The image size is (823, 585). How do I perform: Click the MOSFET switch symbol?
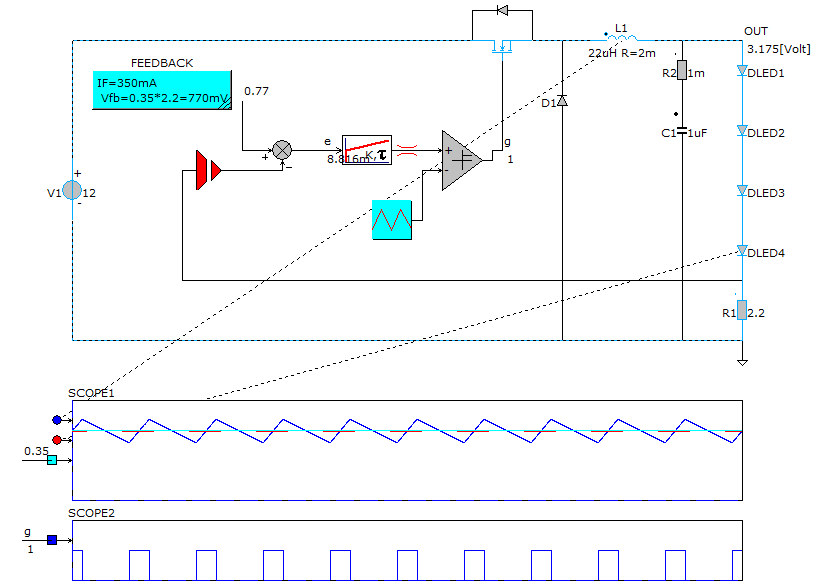pyautogui.click(x=502, y=48)
